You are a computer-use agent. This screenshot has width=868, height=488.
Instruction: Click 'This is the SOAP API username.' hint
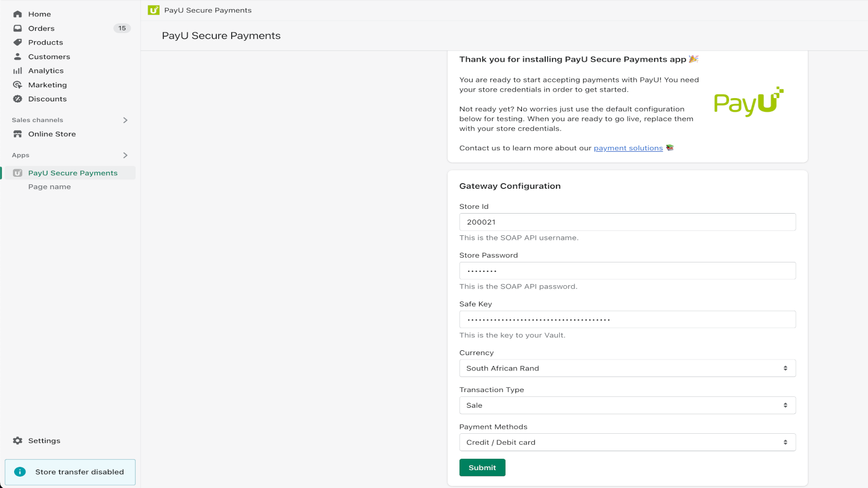(x=519, y=237)
